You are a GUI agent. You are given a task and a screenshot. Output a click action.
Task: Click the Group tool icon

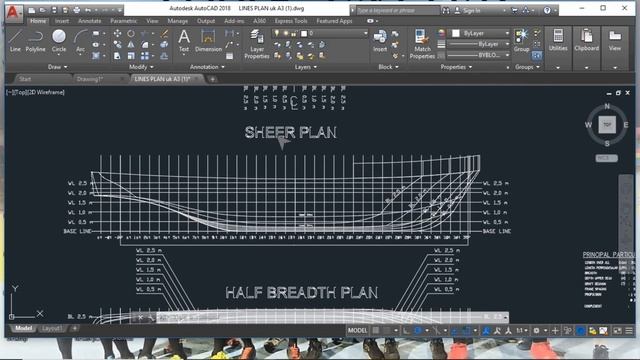pyautogui.click(x=521, y=41)
